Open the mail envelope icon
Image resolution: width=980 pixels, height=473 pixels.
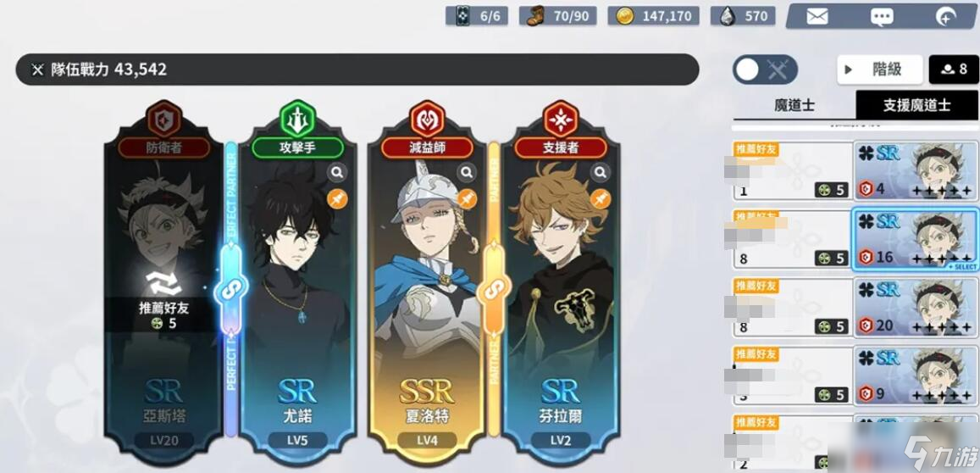point(817,16)
